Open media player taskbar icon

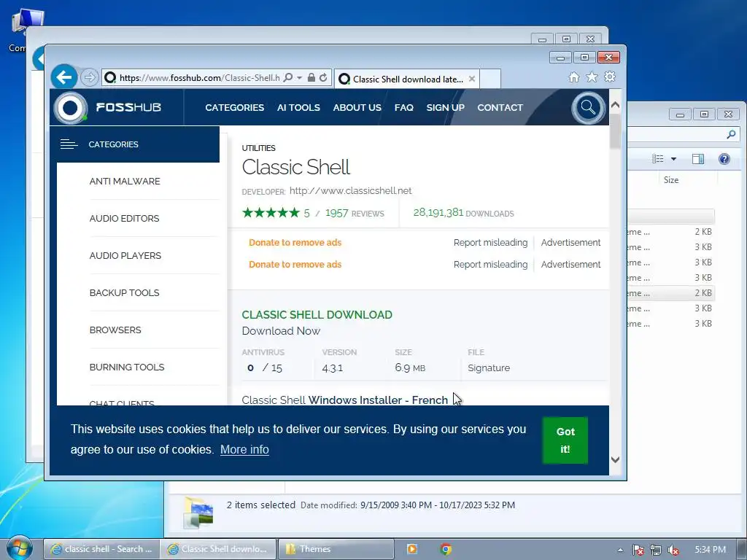click(x=412, y=549)
